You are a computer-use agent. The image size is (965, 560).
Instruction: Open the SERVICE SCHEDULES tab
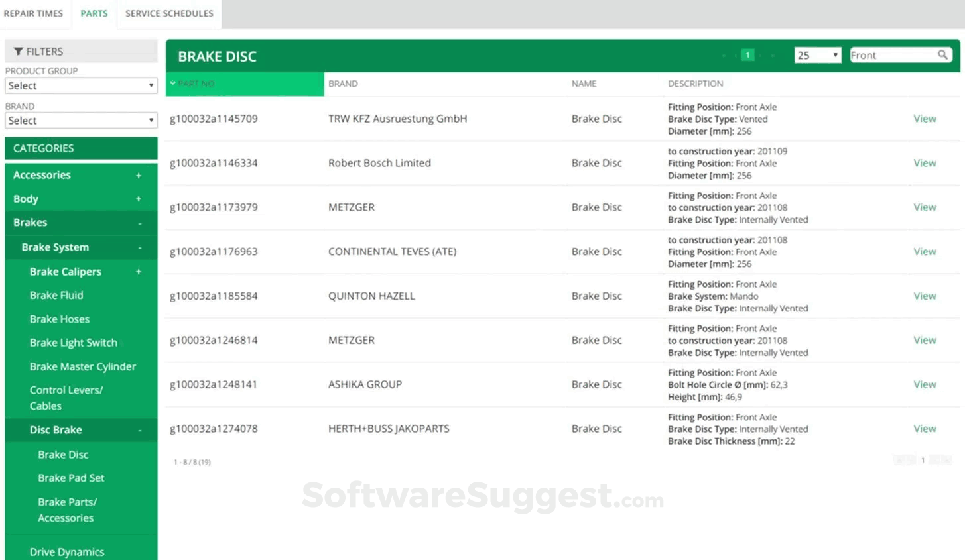tap(168, 13)
